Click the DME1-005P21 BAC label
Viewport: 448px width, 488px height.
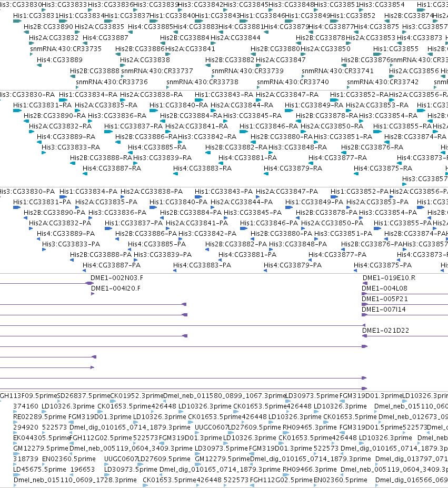[384, 299]
